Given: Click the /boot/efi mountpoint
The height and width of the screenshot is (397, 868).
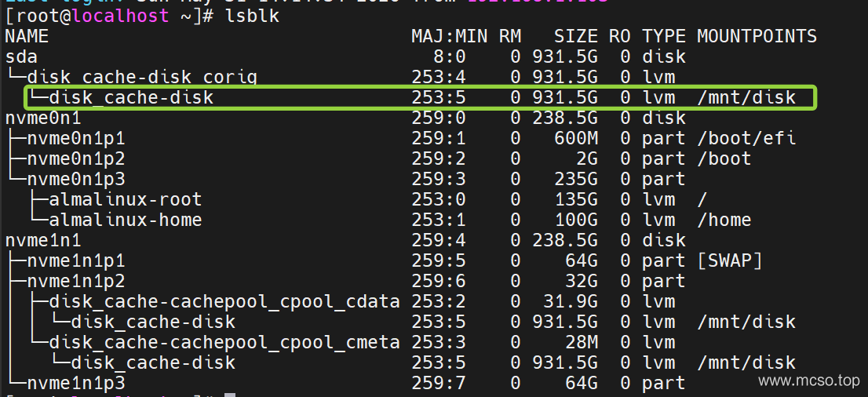Looking at the screenshot, I should click(x=746, y=138).
